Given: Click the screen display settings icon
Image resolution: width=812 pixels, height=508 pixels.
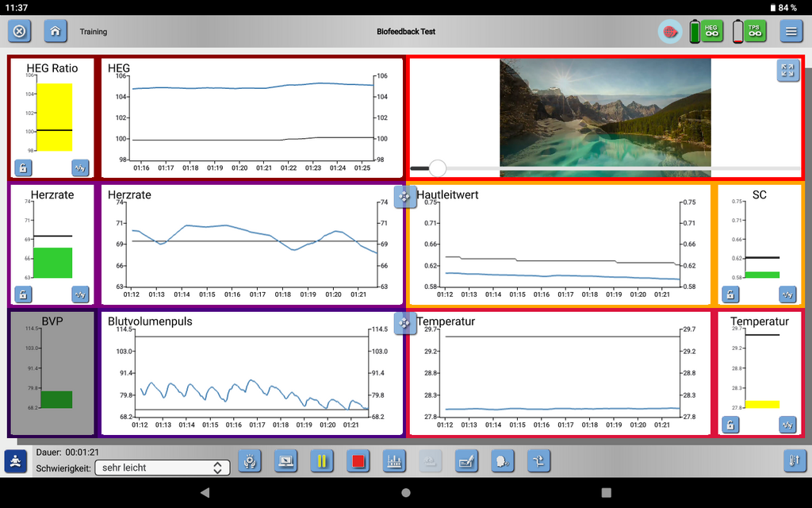Looking at the screenshot, I should pyautogui.click(x=285, y=460).
